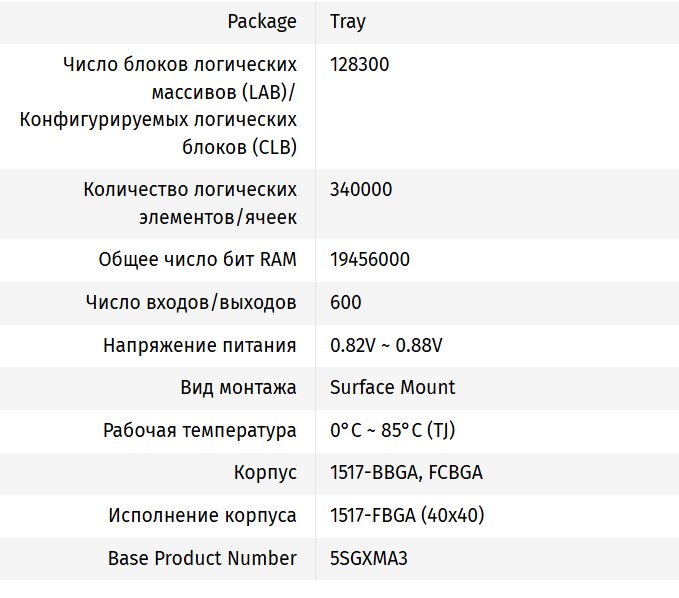Select the "1517-FBGA (40x40)" value

click(408, 515)
